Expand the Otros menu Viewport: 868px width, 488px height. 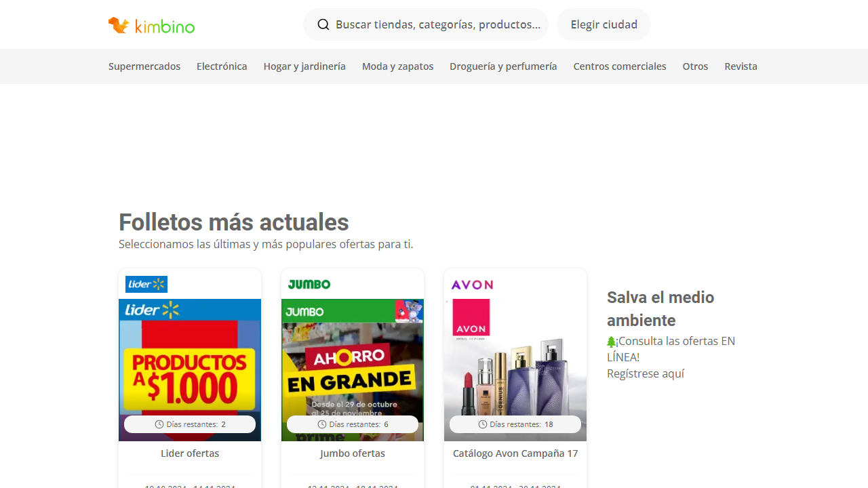[695, 66]
